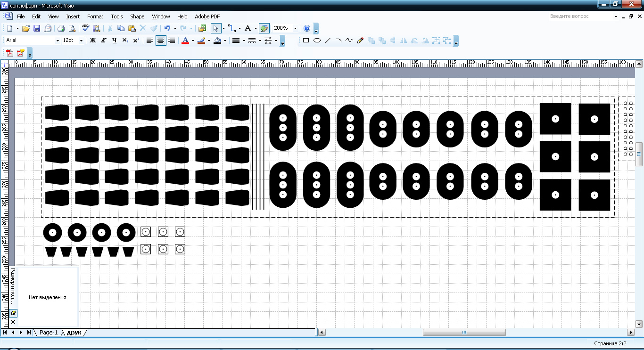The height and width of the screenshot is (350, 644).
Task: Open the Shape menu
Action: (x=137, y=16)
